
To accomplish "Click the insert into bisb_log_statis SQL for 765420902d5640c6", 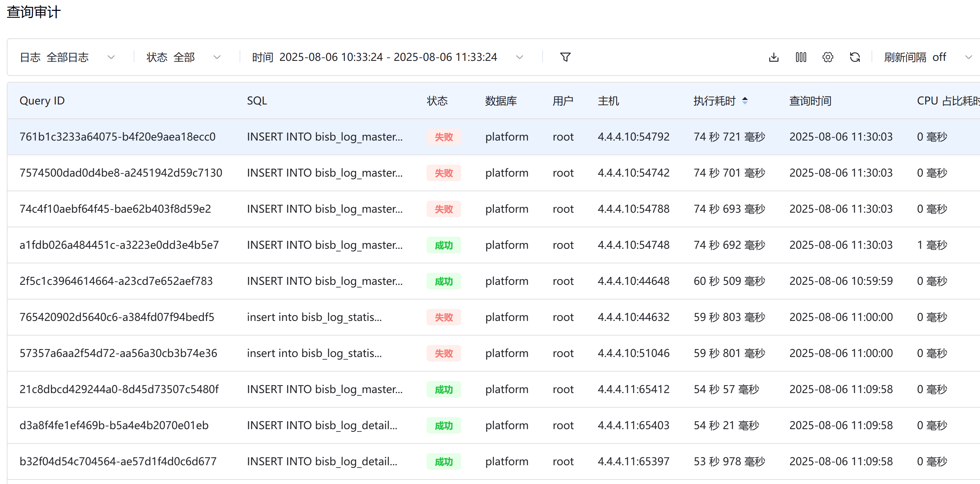I will pyautogui.click(x=314, y=317).
